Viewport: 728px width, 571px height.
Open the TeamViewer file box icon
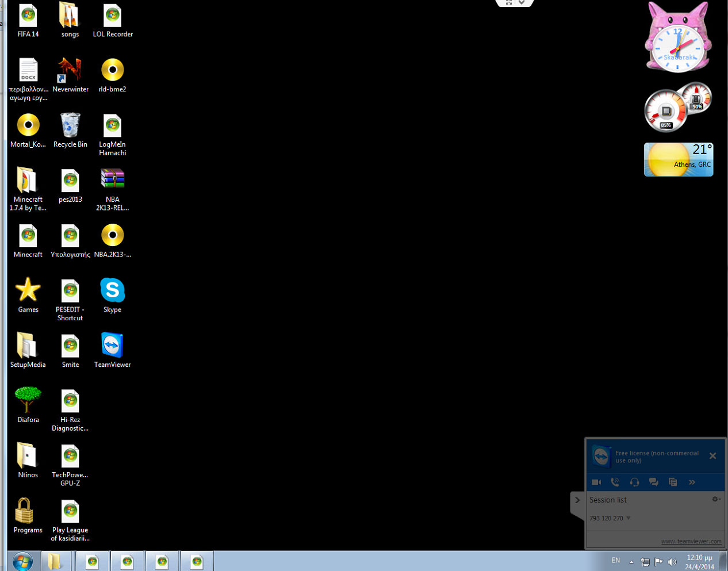click(673, 482)
